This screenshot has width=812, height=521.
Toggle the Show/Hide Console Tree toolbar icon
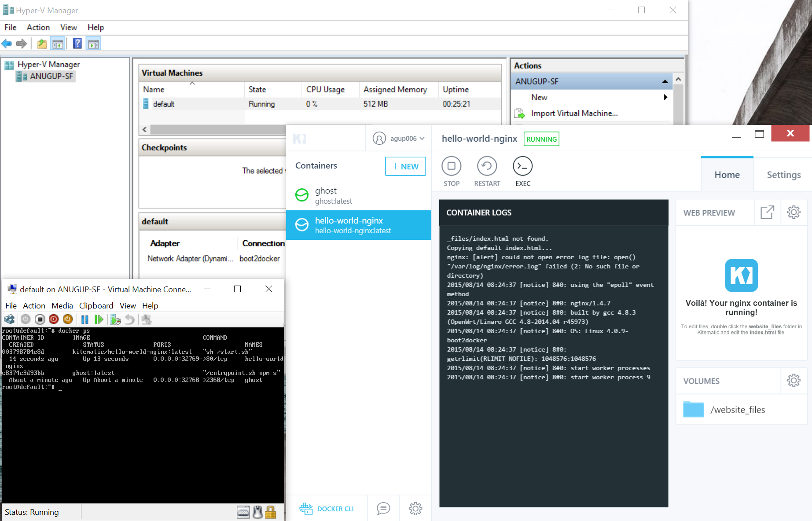(58, 44)
